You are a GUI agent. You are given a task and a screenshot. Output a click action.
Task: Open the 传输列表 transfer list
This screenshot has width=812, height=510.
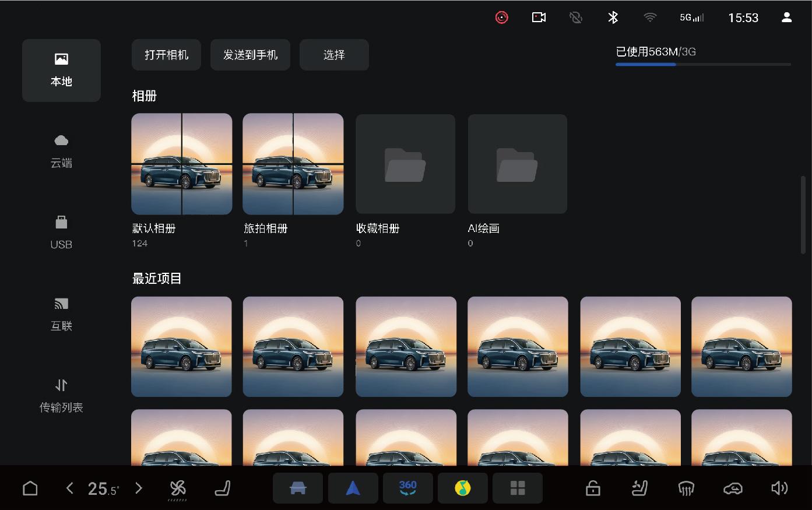pos(61,396)
